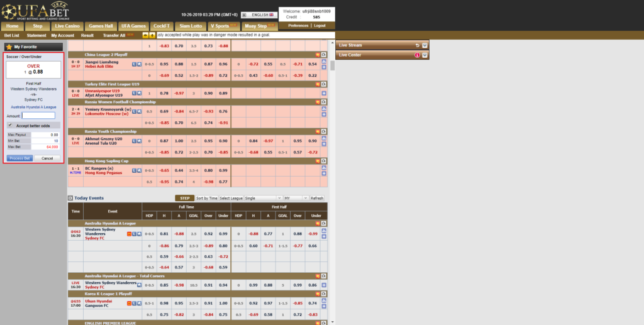Click Select League button
This screenshot has height=325, width=644.
[231, 198]
